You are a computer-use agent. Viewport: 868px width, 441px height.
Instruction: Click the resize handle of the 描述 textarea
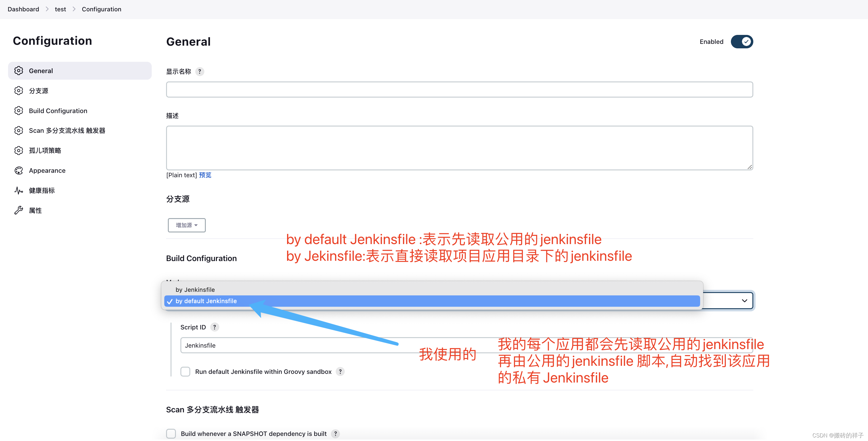[749, 167]
